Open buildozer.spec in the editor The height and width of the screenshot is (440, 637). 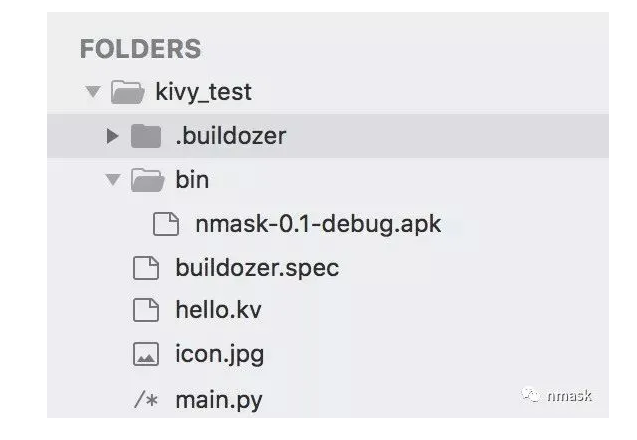click(x=256, y=268)
